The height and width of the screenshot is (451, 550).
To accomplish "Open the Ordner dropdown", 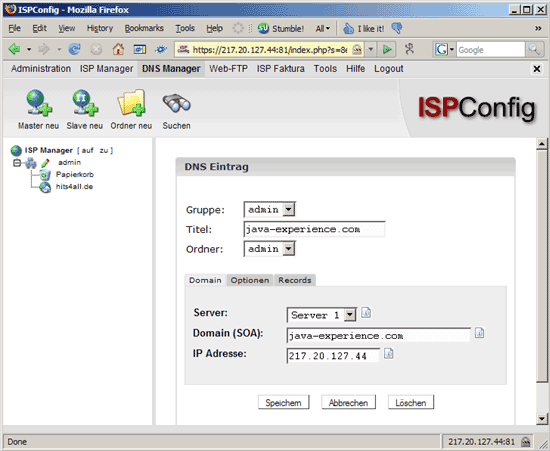I will (x=289, y=249).
